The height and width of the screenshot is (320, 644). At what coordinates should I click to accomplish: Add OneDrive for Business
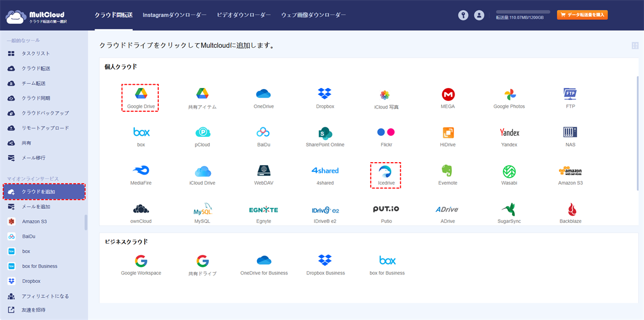pyautogui.click(x=264, y=265)
